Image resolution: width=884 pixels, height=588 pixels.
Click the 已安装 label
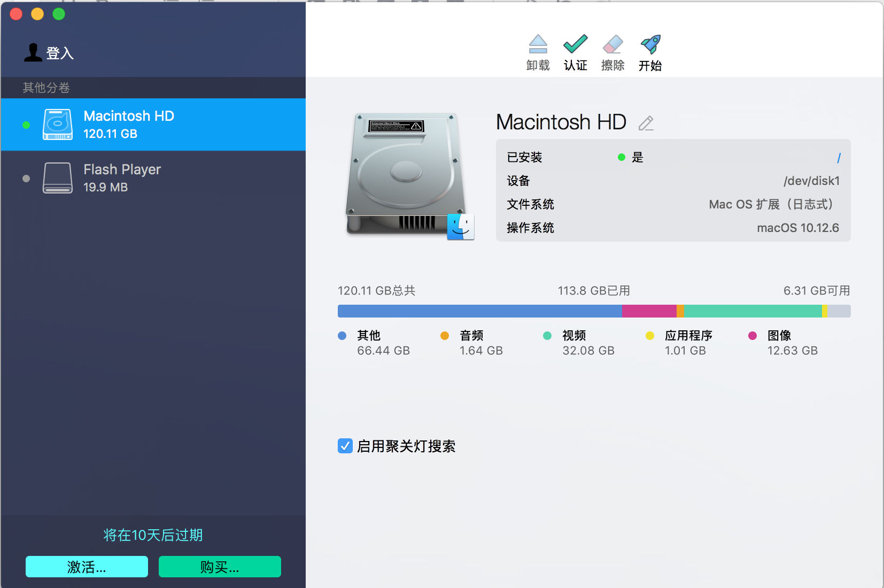click(x=524, y=157)
